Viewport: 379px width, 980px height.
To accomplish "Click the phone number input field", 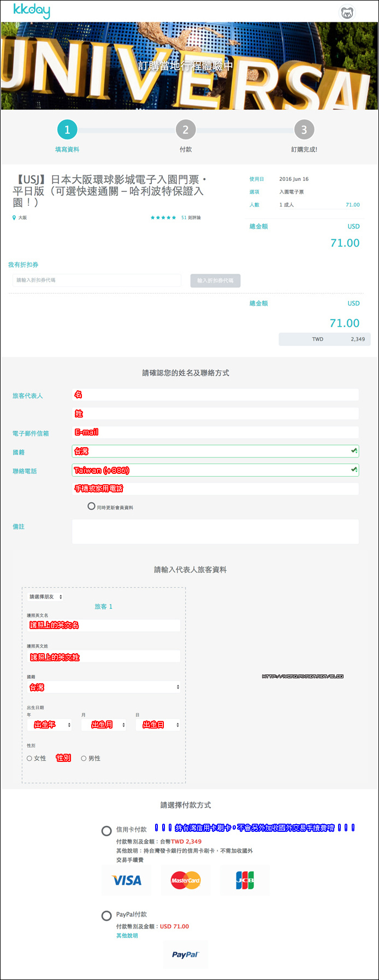I will [215, 489].
